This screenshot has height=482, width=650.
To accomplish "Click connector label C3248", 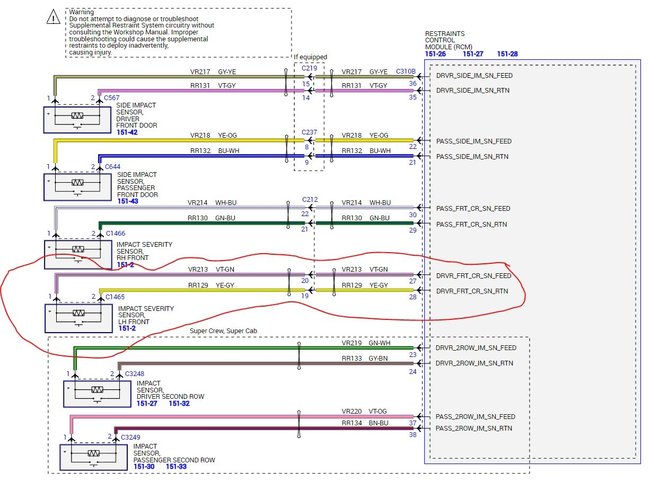I will tap(134, 373).
